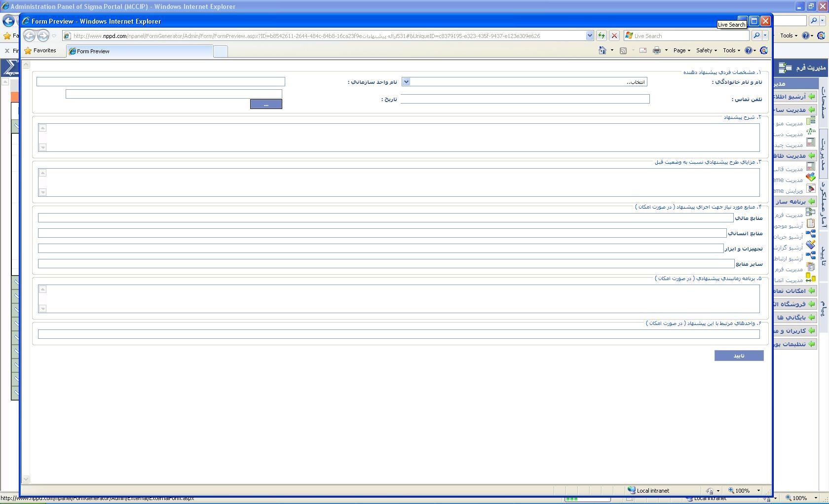Expand مدیریت ساختار section in background sidebar
The width and height of the screenshot is (829, 504).
(x=794, y=110)
